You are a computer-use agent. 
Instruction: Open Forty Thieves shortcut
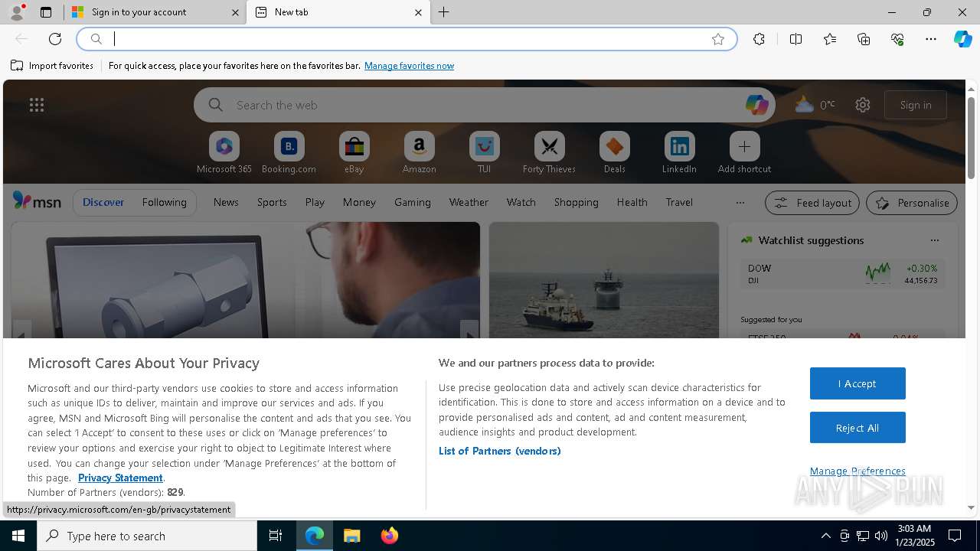pos(549,152)
